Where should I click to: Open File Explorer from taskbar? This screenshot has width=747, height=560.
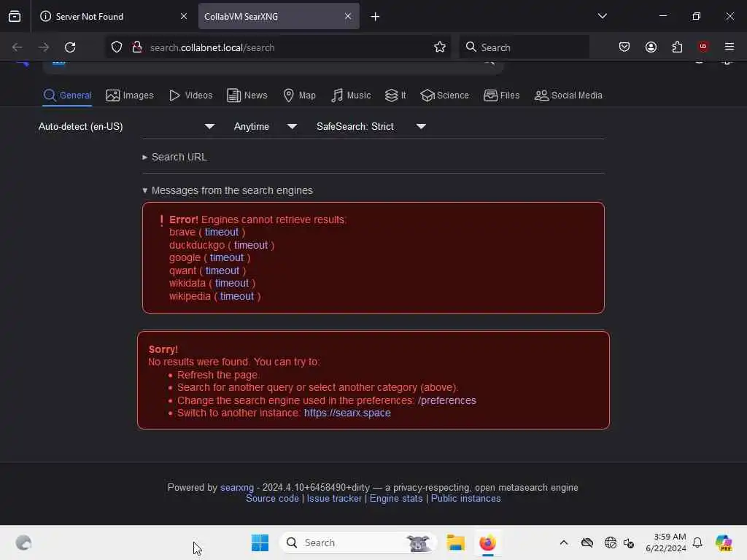tap(455, 542)
